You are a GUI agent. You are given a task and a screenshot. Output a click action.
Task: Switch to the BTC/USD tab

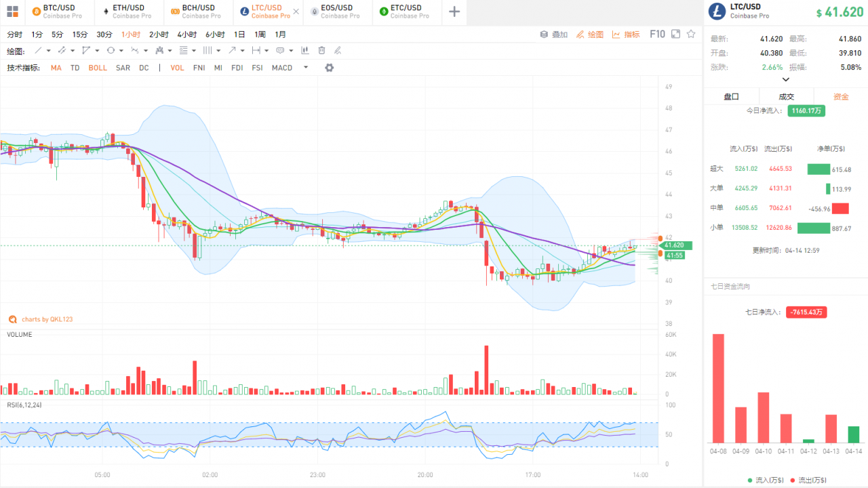point(59,12)
